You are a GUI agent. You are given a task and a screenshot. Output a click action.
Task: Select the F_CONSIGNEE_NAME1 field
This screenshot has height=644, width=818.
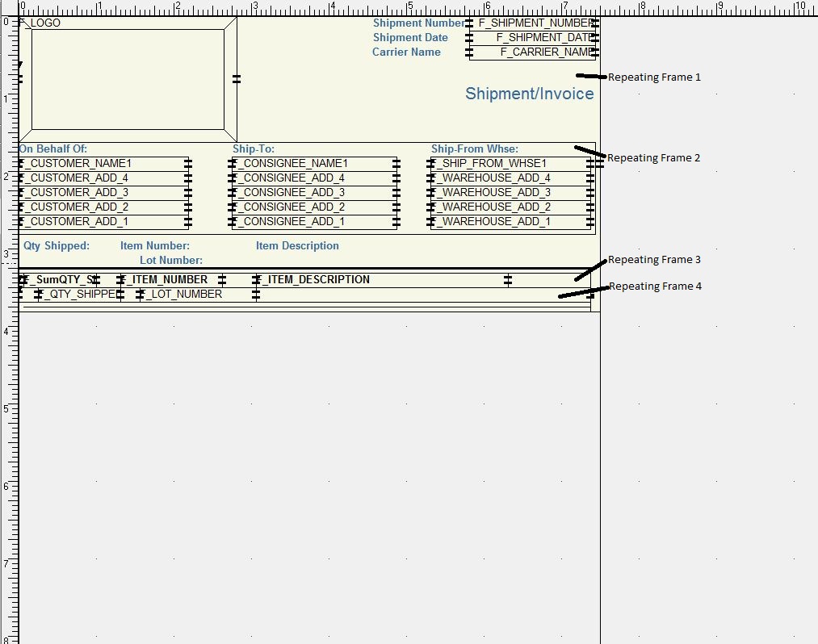pyautogui.click(x=314, y=164)
